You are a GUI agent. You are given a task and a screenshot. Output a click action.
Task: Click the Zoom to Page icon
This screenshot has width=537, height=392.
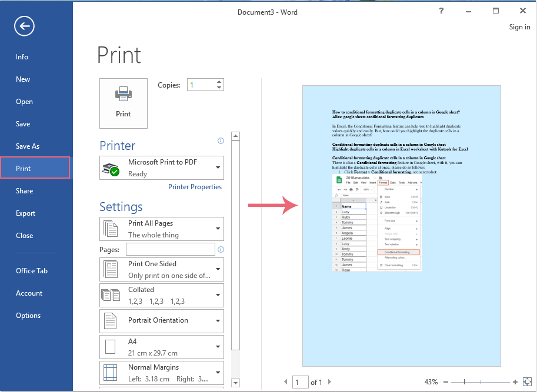[527, 382]
